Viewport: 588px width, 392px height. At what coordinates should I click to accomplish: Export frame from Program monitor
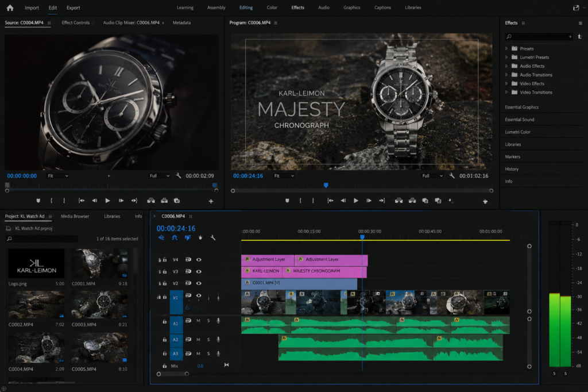(x=425, y=201)
